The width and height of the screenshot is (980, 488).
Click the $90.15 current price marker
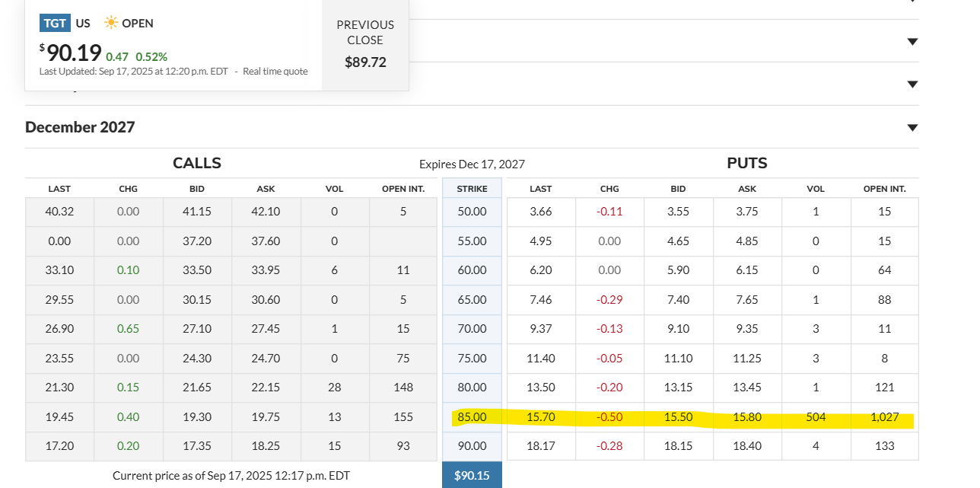point(472,475)
